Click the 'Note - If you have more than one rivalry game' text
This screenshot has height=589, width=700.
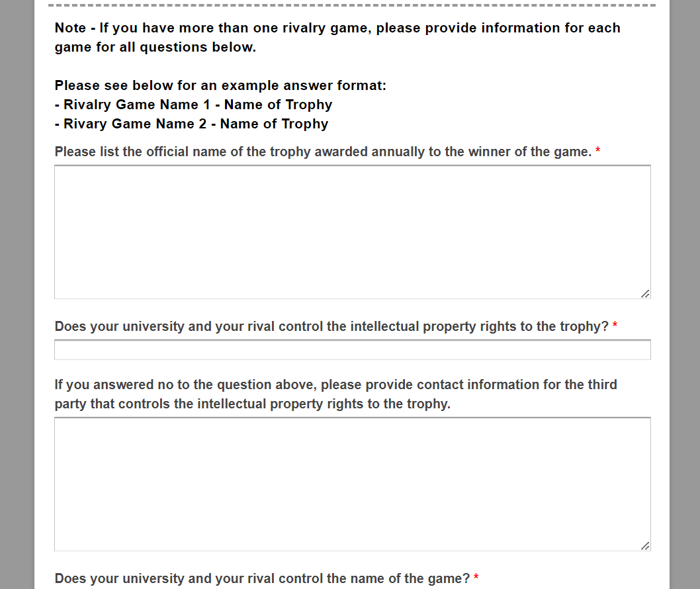click(337, 28)
